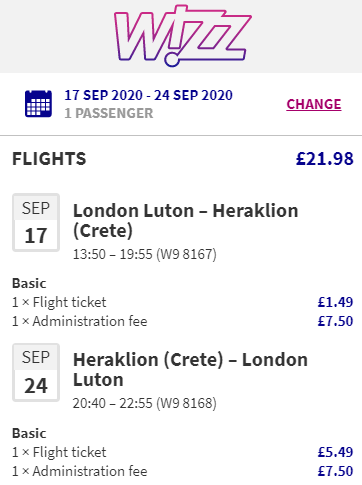Open the London Luton – Heraklion flight title

[185, 221]
